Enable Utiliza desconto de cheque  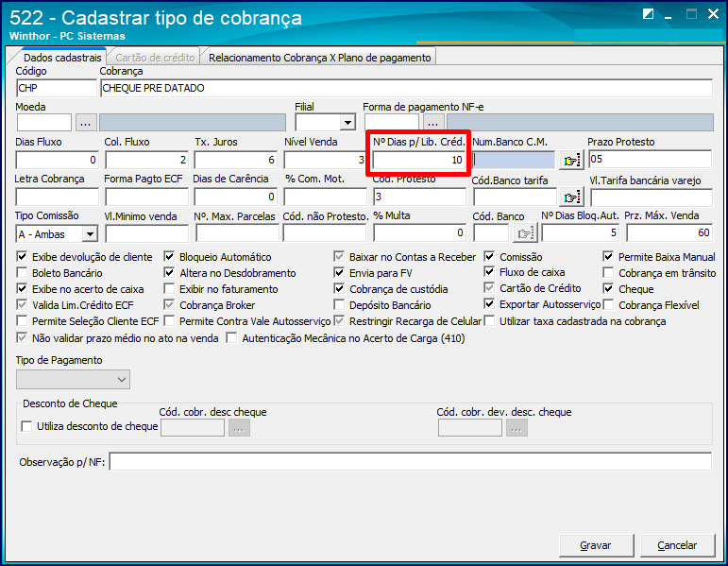tap(27, 426)
